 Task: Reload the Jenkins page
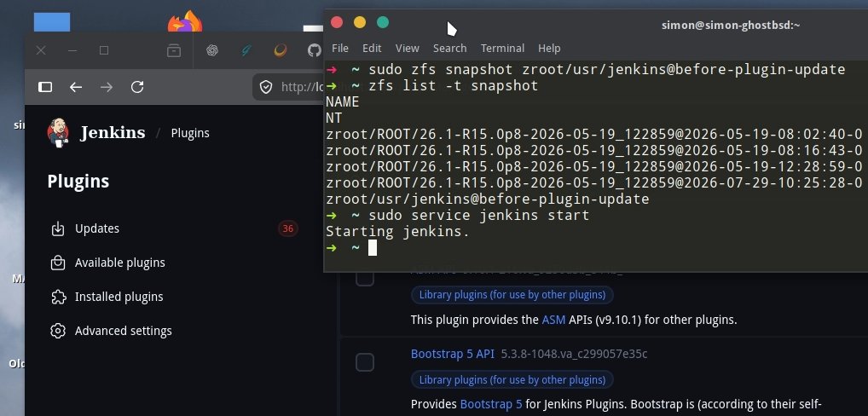click(x=137, y=87)
